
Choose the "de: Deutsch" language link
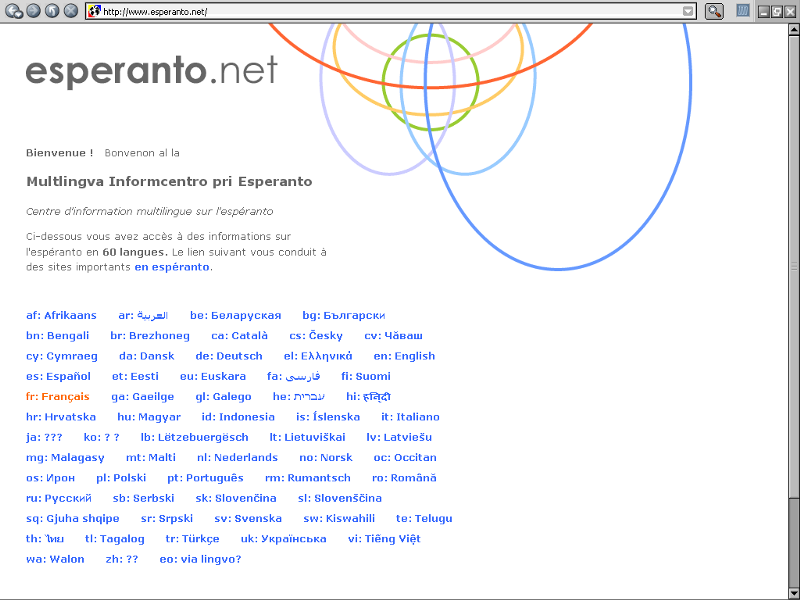click(x=229, y=356)
